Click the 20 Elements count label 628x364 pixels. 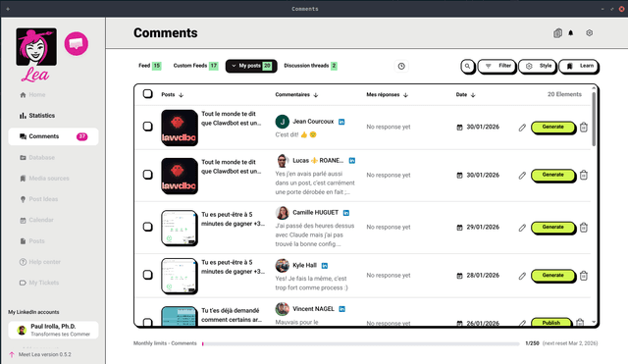pos(564,94)
